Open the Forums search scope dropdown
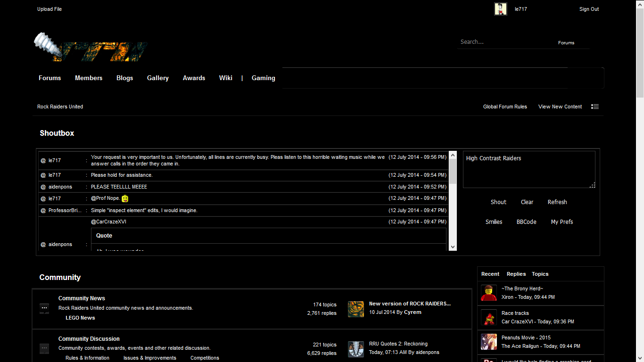The width and height of the screenshot is (644, 362). pos(566,42)
